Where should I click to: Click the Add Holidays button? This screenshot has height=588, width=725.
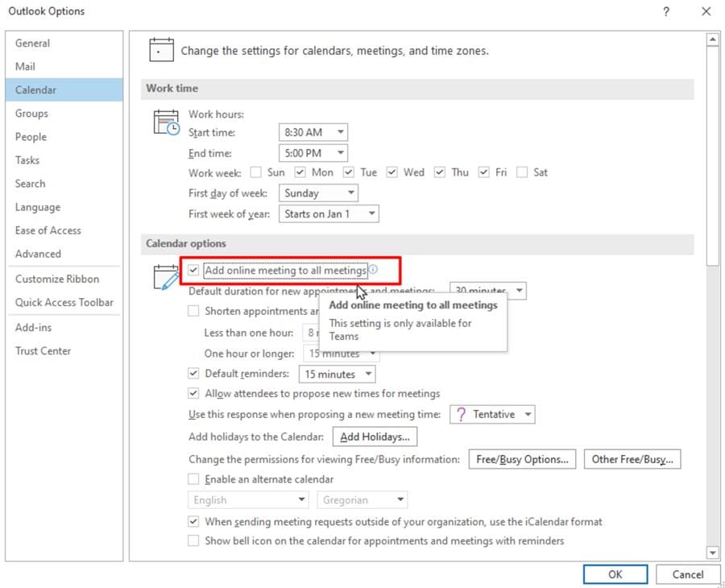click(x=375, y=436)
